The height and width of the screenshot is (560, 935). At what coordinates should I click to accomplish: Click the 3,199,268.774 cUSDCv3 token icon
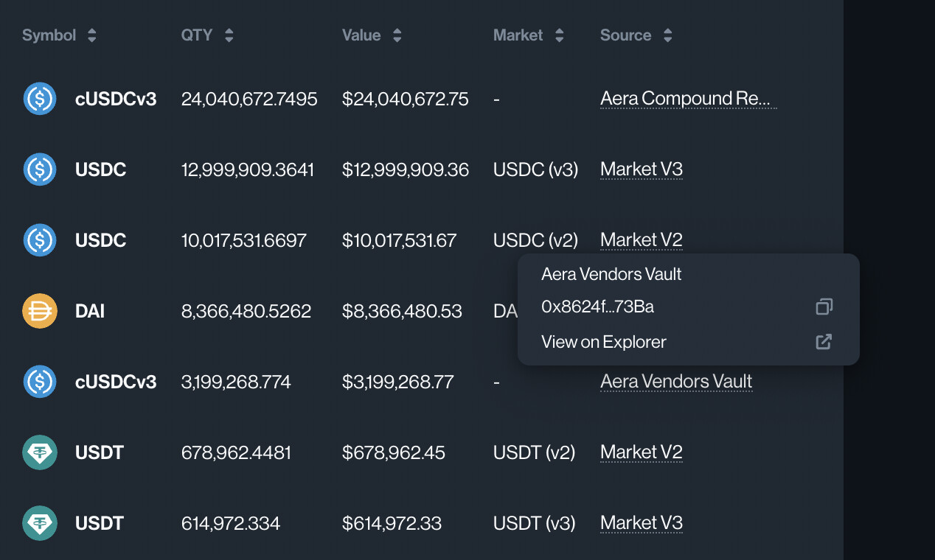point(40,382)
